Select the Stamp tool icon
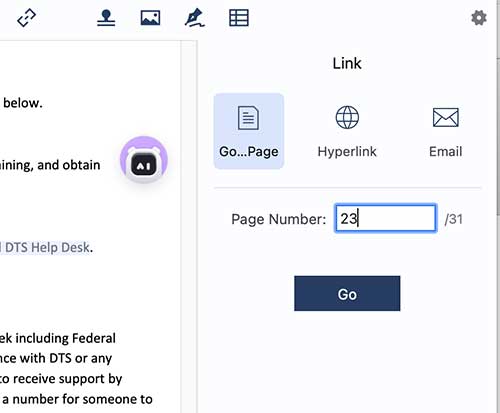The height and width of the screenshot is (413, 500). click(x=106, y=18)
